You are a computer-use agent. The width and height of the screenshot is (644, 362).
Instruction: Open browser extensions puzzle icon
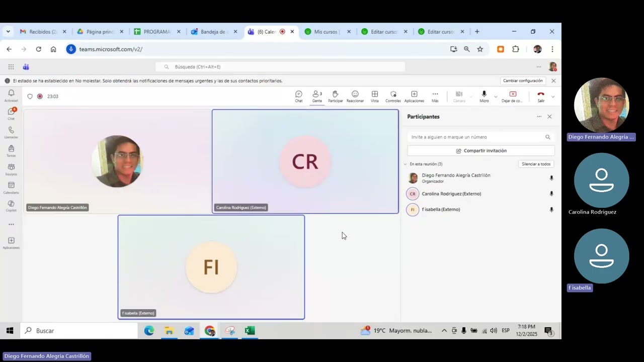point(516,49)
